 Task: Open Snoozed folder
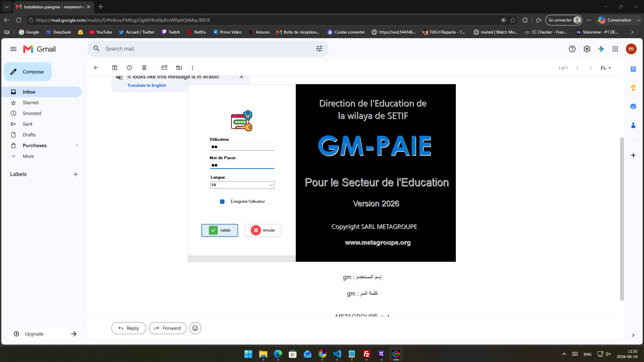tap(42, 113)
